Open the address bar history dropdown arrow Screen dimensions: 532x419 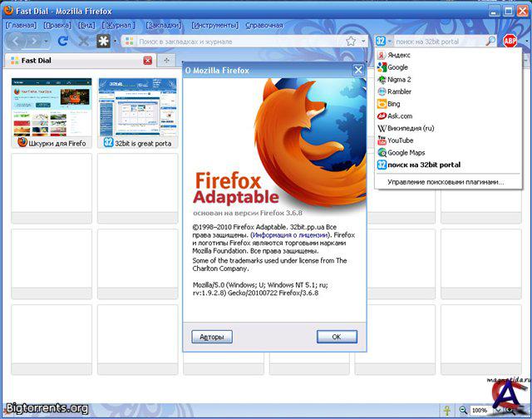click(x=363, y=41)
